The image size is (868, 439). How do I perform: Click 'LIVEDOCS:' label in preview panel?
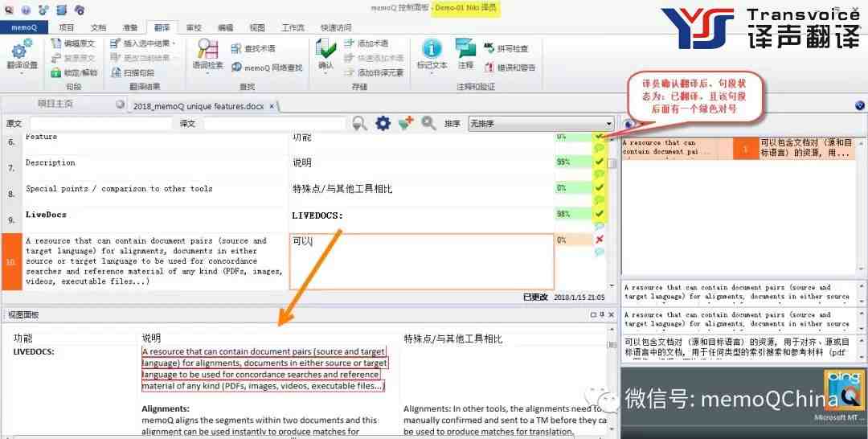point(34,351)
